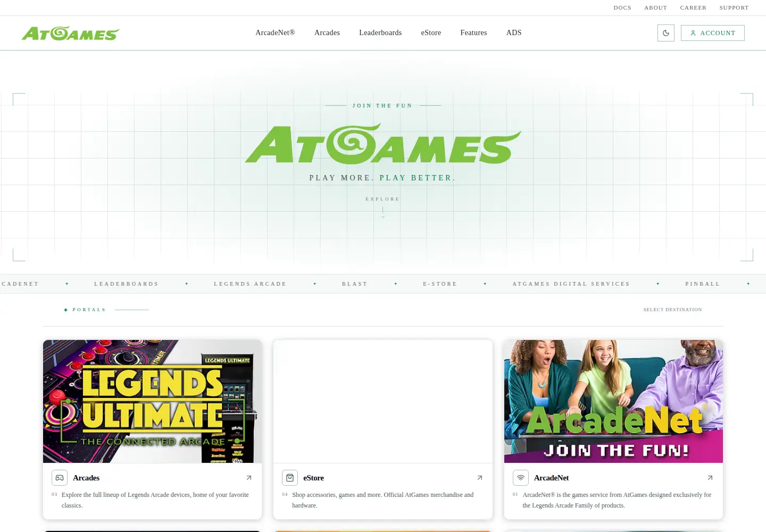Click the 'Join the Fun' hero heading
766x532 pixels.
[382, 106]
